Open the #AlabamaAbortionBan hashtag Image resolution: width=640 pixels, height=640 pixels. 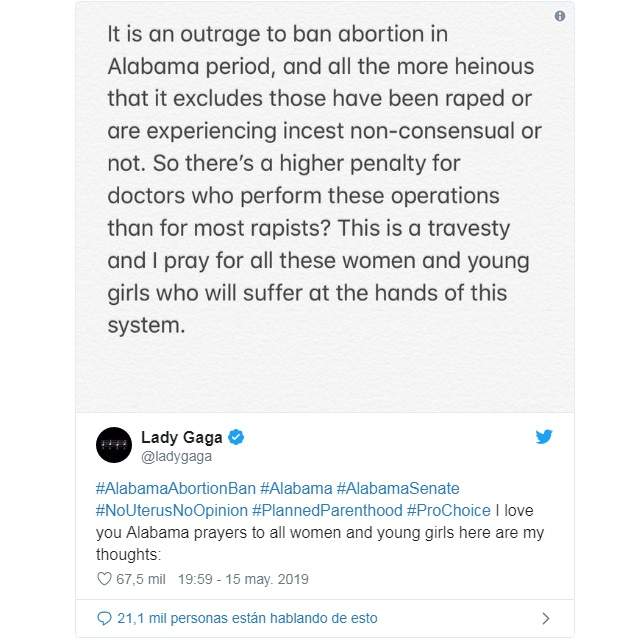click(176, 489)
